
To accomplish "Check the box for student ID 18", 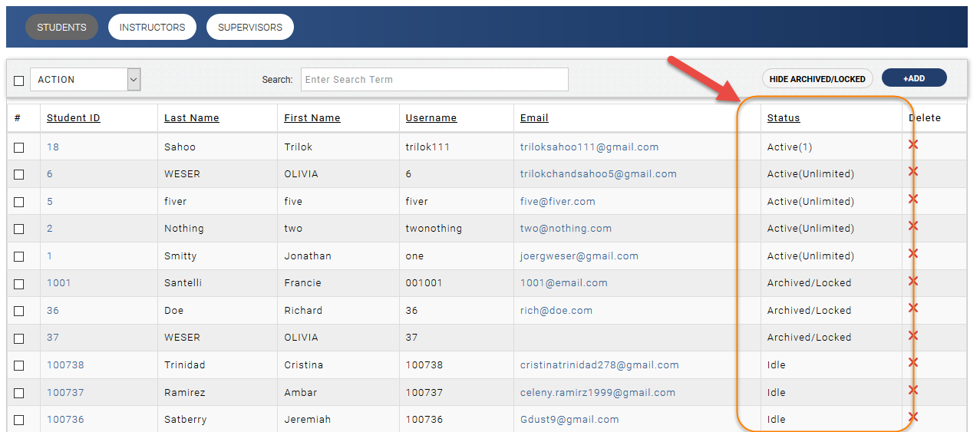I will click(19, 147).
